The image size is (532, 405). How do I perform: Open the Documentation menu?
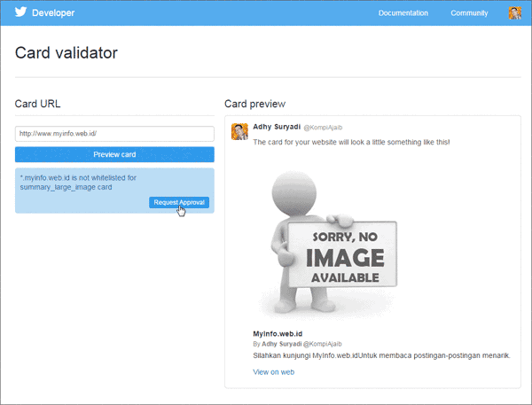(403, 13)
